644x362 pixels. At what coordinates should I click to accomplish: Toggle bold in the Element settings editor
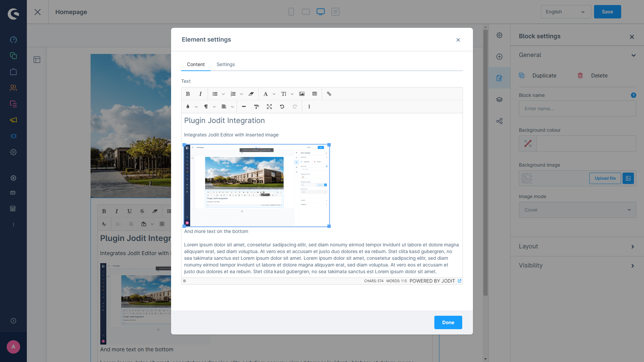pos(188,94)
